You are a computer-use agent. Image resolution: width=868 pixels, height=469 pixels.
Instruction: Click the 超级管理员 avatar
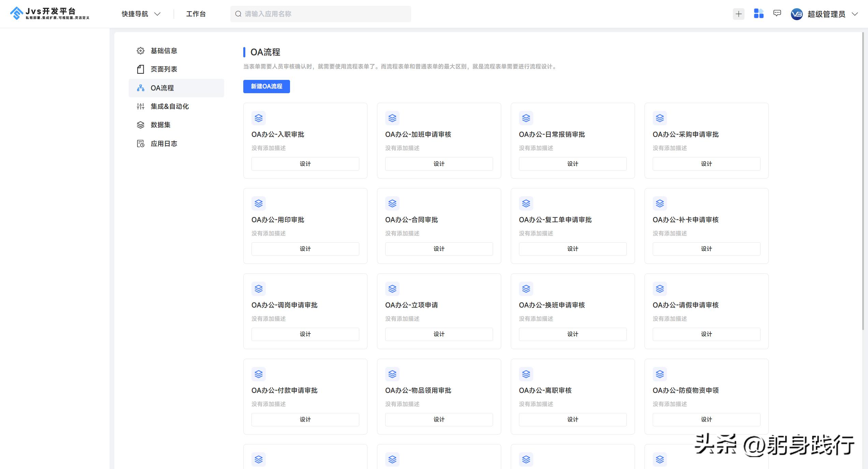[797, 14]
